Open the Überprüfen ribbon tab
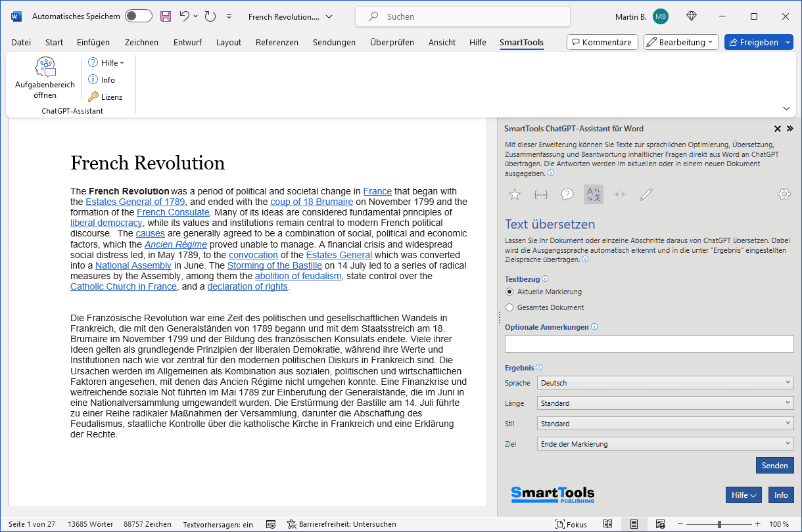The width and height of the screenshot is (802, 532). point(392,43)
